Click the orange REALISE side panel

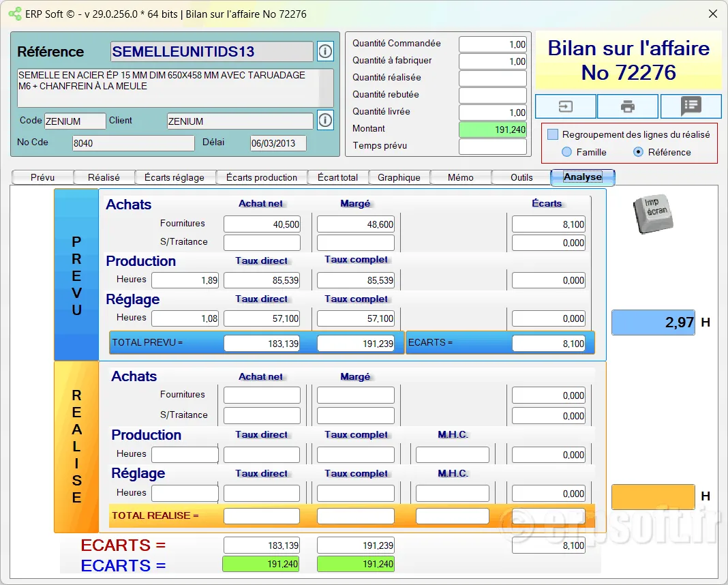click(76, 447)
